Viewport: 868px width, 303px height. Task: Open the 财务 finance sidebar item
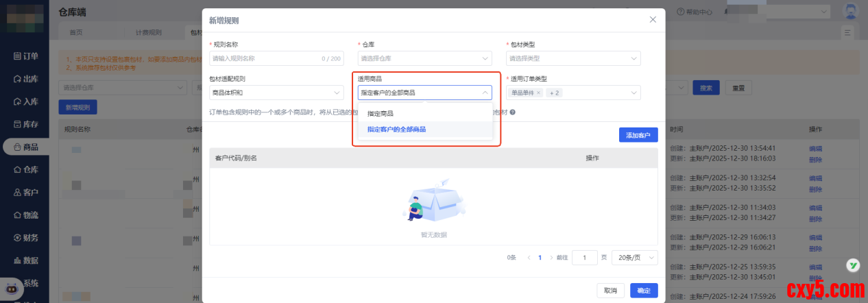(25, 238)
